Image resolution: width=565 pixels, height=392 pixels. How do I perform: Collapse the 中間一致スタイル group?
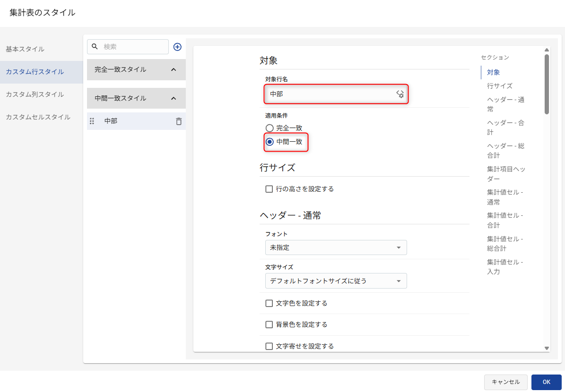pos(173,98)
